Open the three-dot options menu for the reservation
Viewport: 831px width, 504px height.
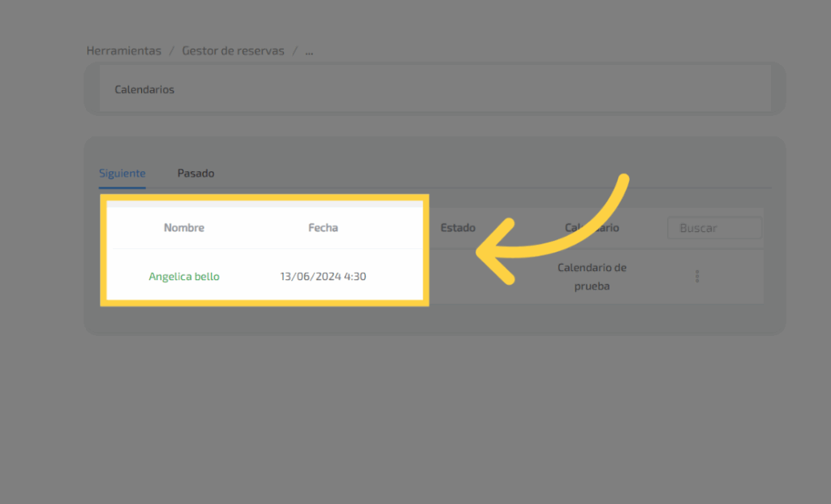pos(697,277)
